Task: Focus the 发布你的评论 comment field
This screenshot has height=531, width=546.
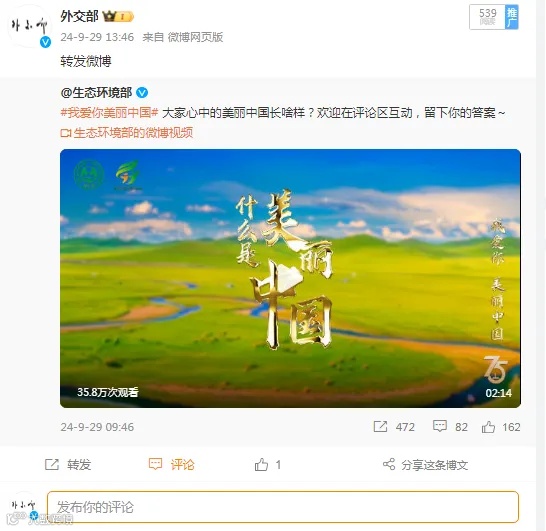Action: point(283,507)
